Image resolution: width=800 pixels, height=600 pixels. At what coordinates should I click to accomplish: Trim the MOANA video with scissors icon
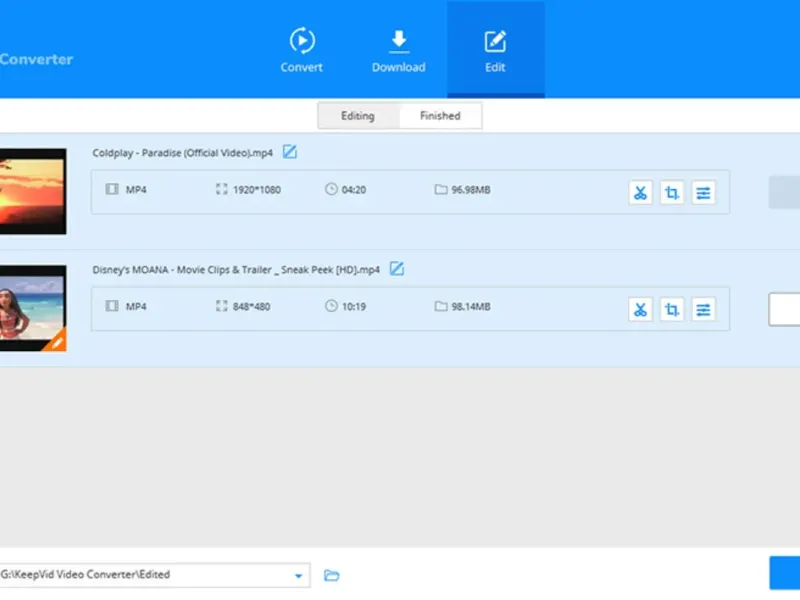tap(640, 309)
